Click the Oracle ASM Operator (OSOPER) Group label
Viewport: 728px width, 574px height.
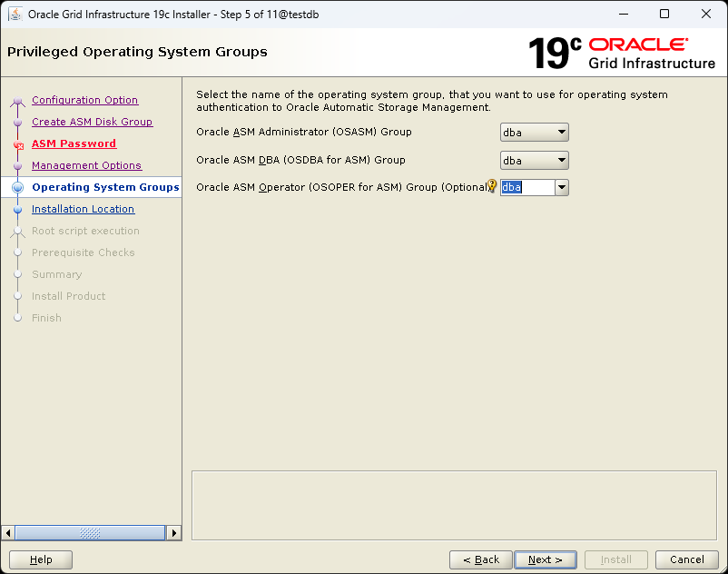click(342, 187)
